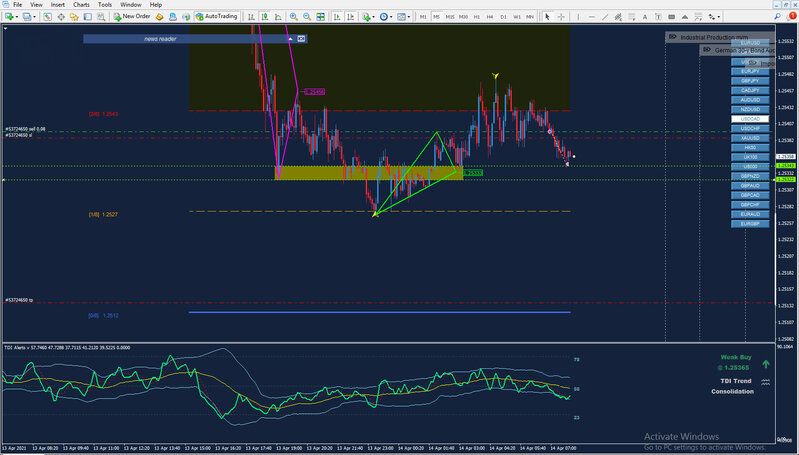Select the cursor pointer tool
The width and height of the screenshot is (799, 455).
point(547,17)
